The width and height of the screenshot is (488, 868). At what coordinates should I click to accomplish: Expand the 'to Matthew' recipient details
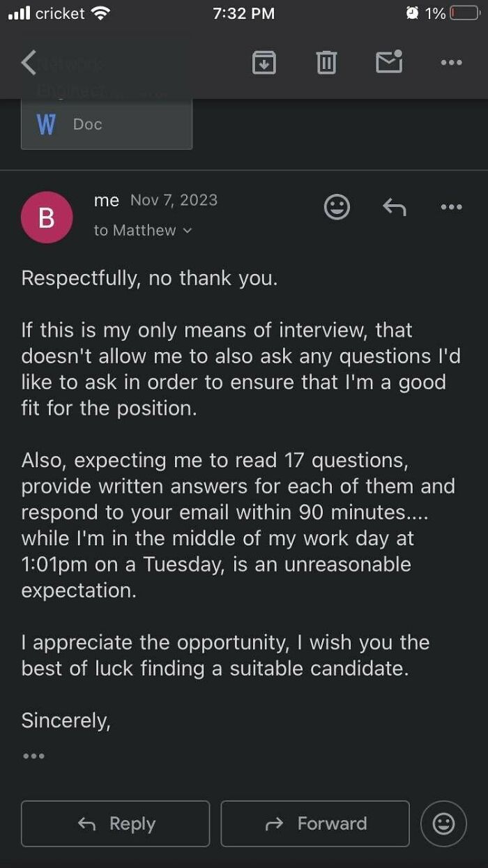pos(143,231)
